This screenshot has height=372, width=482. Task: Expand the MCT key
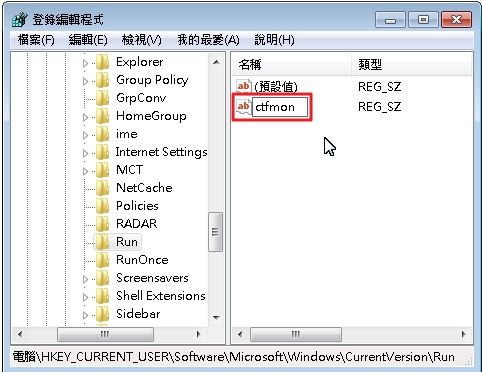coord(85,171)
